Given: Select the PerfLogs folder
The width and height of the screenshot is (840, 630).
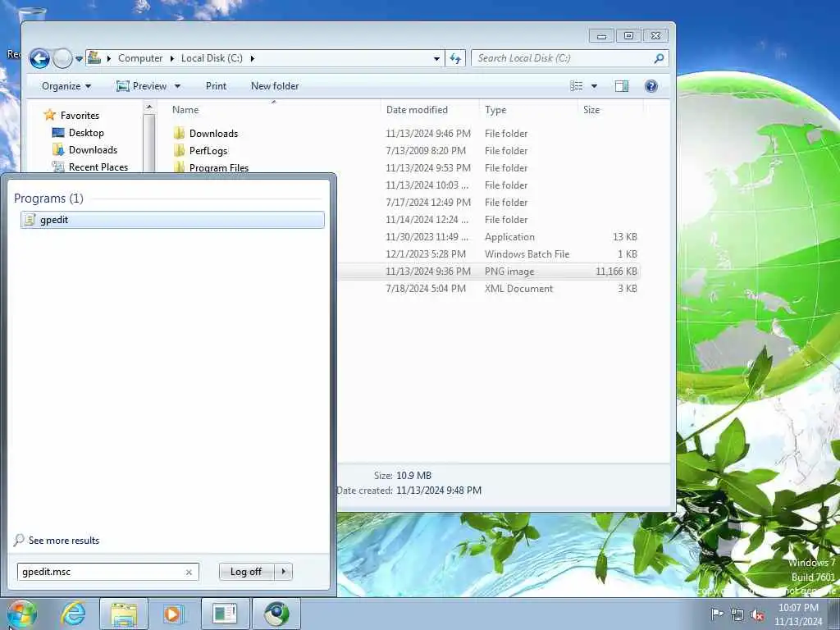Looking at the screenshot, I should pyautogui.click(x=208, y=151).
